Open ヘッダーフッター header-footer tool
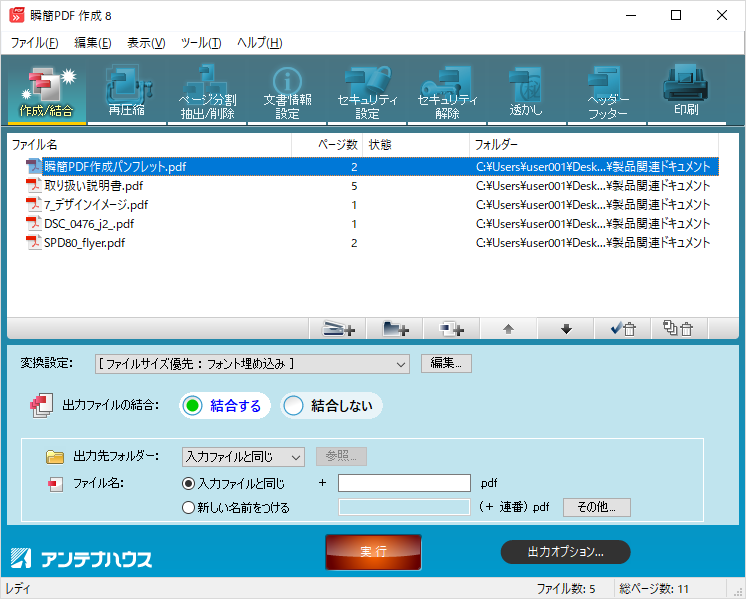The width and height of the screenshot is (746, 599). tap(607, 92)
